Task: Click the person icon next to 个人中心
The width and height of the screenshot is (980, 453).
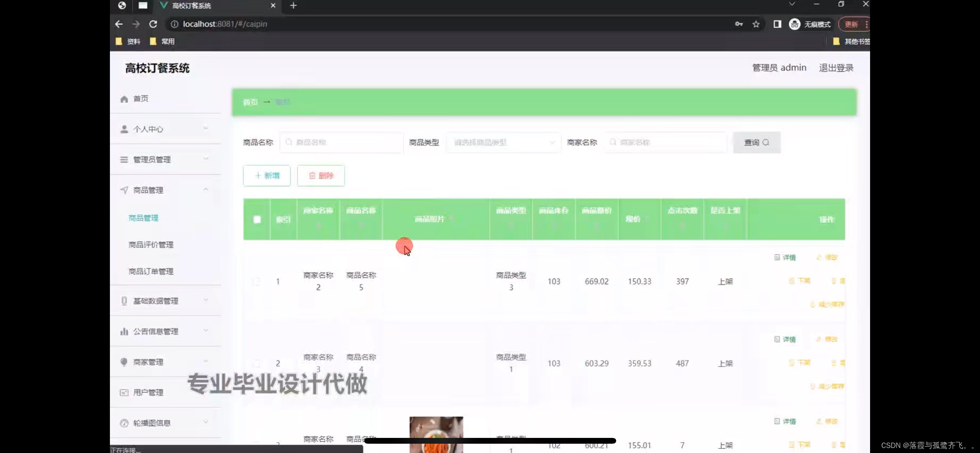Action: (x=124, y=129)
